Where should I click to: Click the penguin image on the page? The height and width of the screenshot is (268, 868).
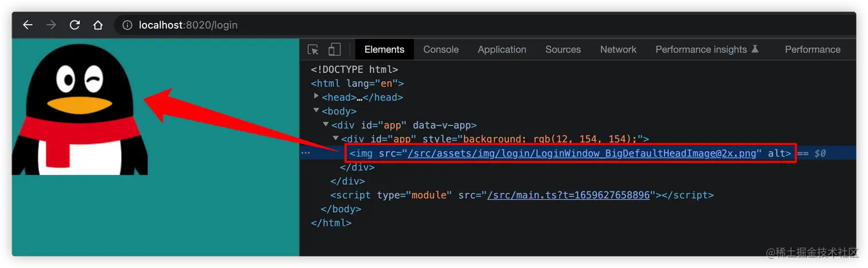(80, 109)
